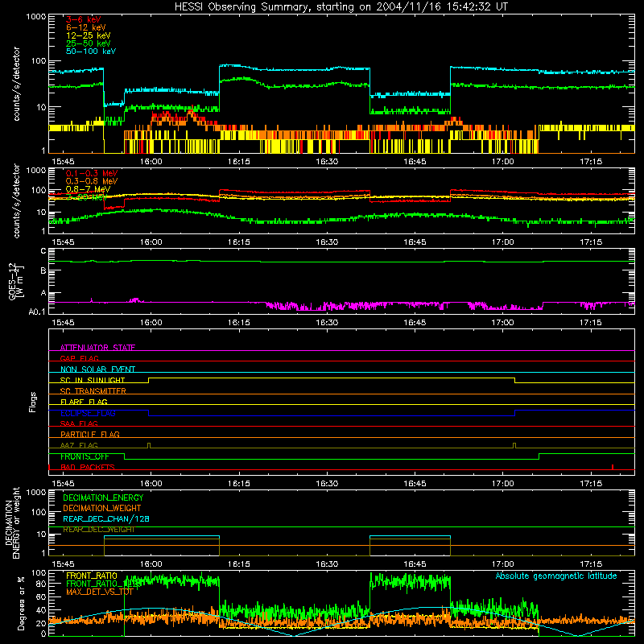This screenshot has height=644, width=644.
Task: Click the HESSI Observing Summary title
Action: (x=341, y=6)
